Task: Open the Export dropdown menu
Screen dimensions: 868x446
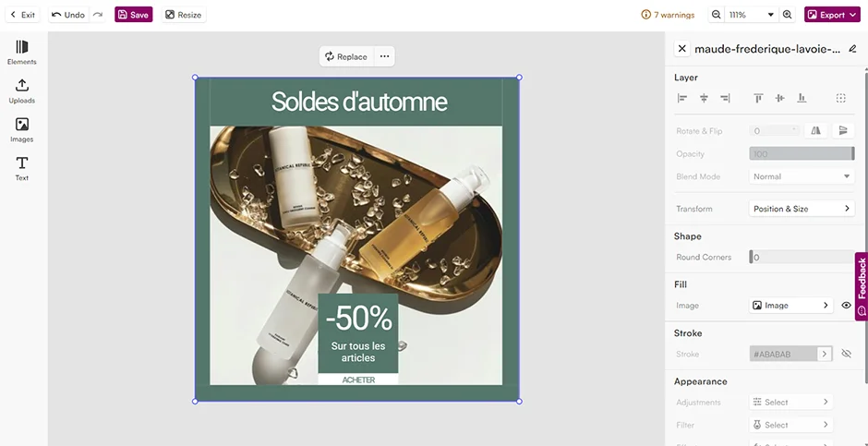Action: pyautogui.click(x=832, y=15)
